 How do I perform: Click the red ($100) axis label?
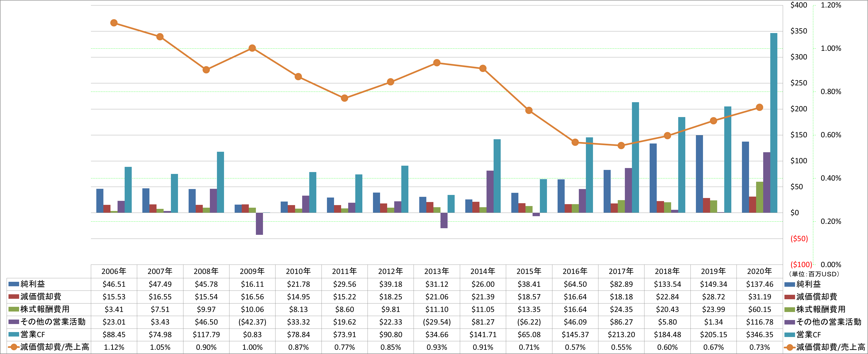tap(801, 264)
